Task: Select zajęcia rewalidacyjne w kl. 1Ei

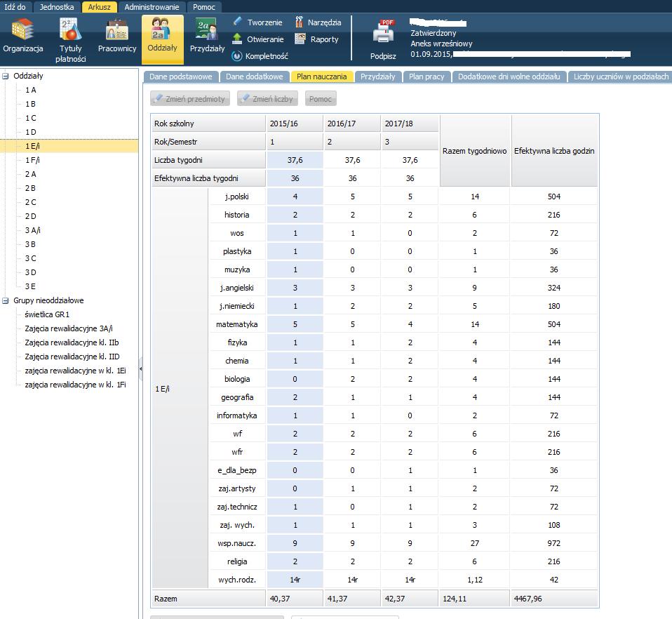Action: point(76,371)
